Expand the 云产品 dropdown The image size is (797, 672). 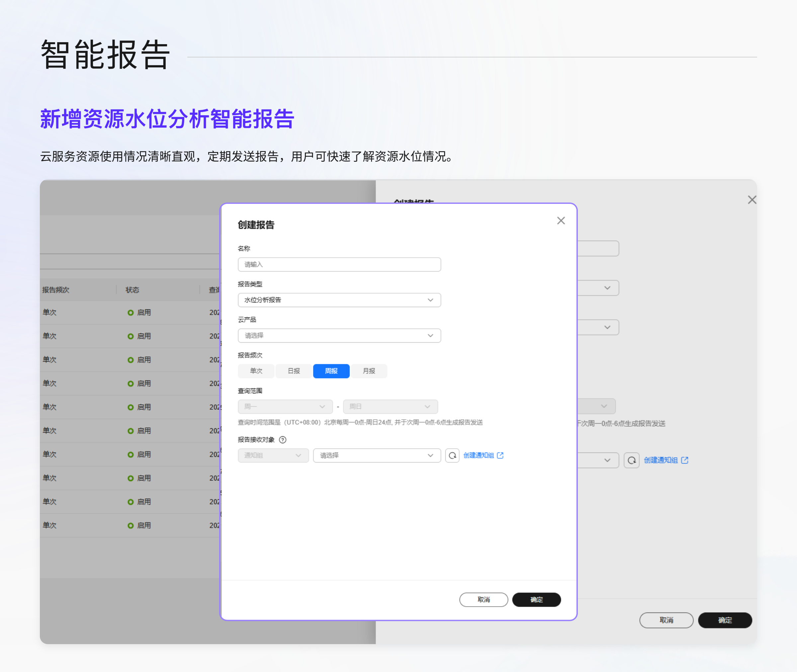pos(339,336)
